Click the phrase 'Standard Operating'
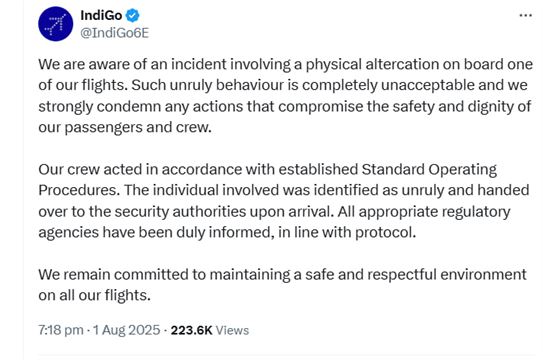The image size is (543, 360). pyautogui.click(x=429, y=170)
